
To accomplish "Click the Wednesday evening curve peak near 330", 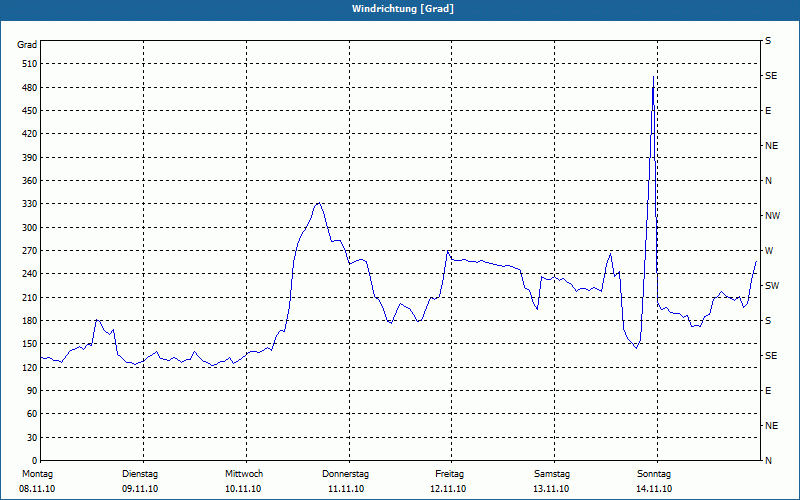I will coord(319,203).
